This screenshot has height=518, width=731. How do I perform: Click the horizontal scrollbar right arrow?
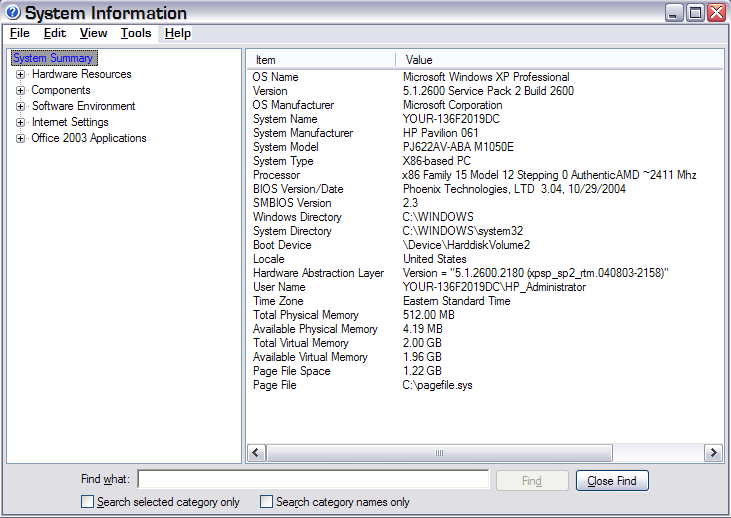tap(714, 453)
